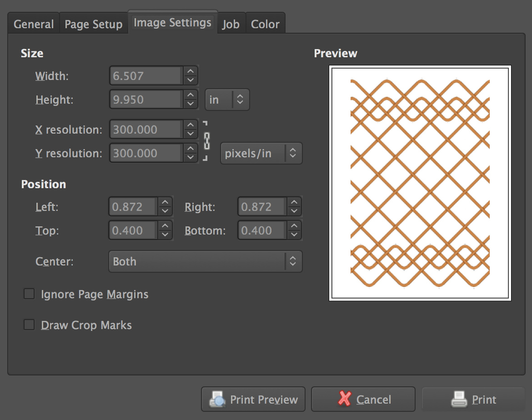The width and height of the screenshot is (532, 420).
Task: Increase Width with the up arrow
Action: click(191, 71)
